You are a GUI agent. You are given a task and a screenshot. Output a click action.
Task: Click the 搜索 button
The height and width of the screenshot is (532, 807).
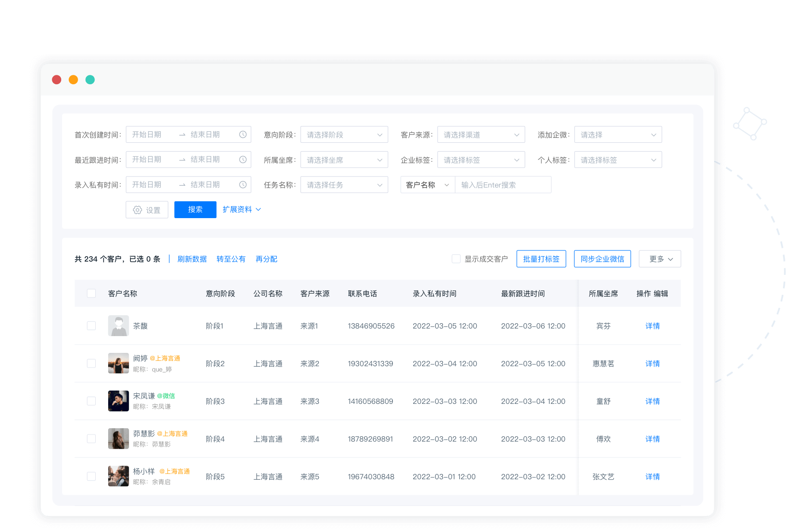(195, 210)
